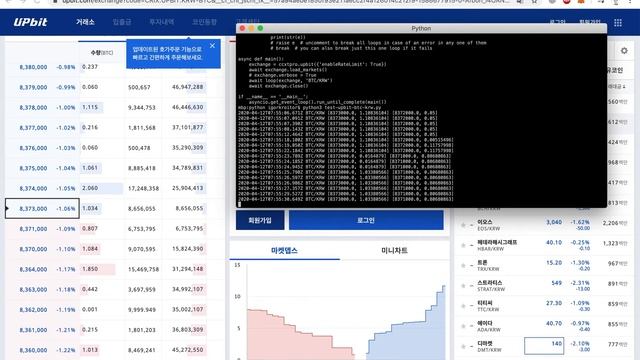The image size is (640, 360).
Task: Click order book price 8,379,000
Action: [33, 87]
